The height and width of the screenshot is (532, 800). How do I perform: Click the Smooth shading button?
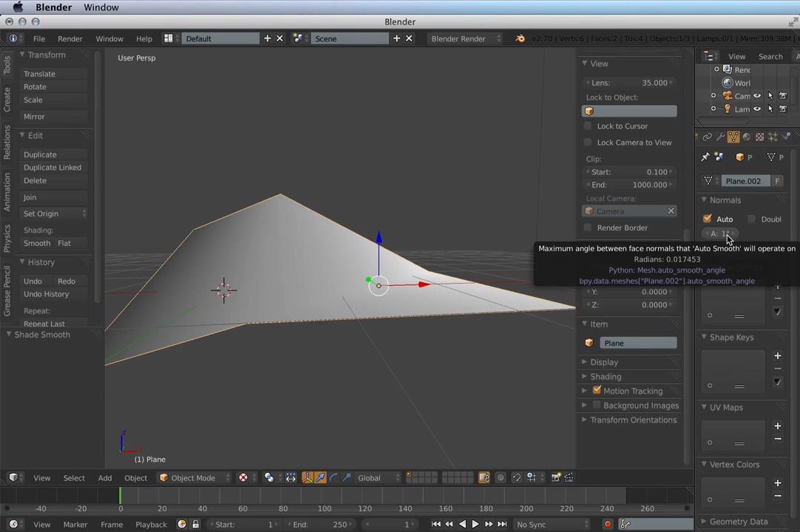click(x=37, y=243)
